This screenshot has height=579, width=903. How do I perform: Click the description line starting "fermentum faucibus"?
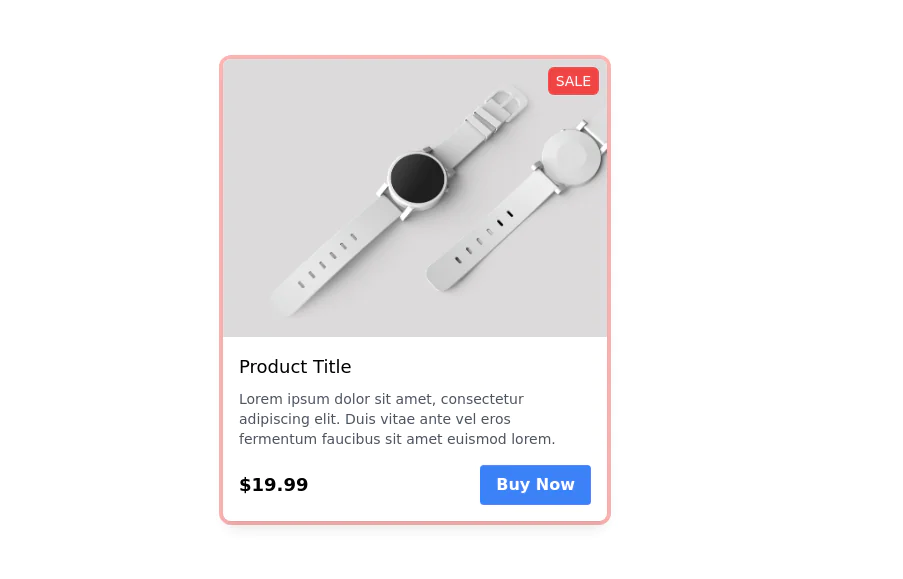396,439
